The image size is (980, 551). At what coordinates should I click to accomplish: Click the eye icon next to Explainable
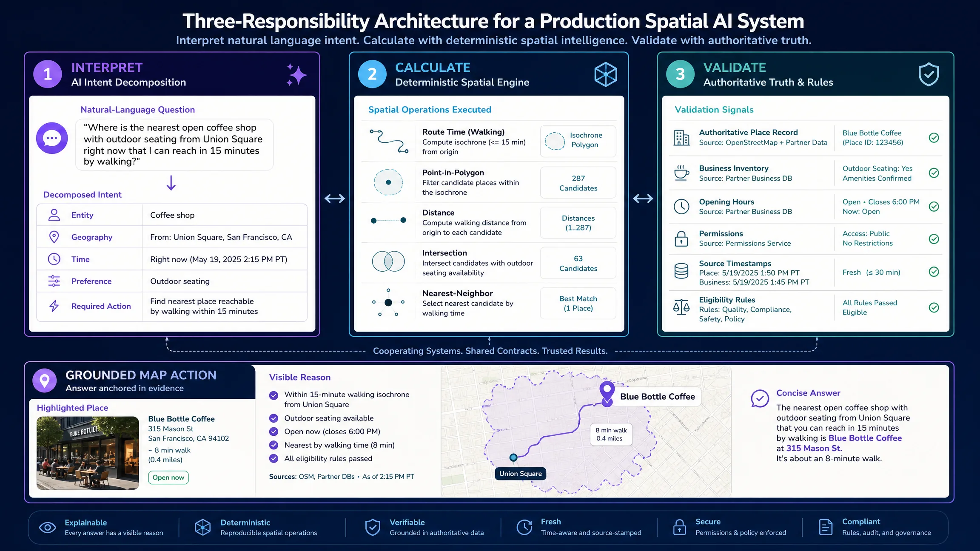[x=47, y=528]
